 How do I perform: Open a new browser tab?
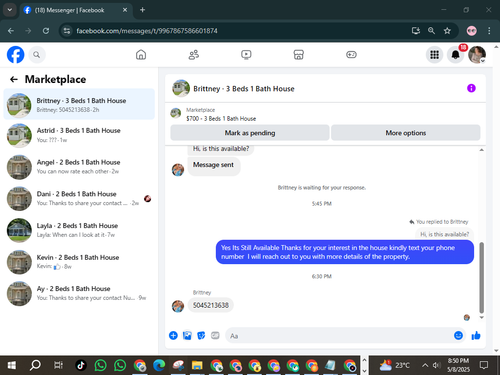pos(142,10)
